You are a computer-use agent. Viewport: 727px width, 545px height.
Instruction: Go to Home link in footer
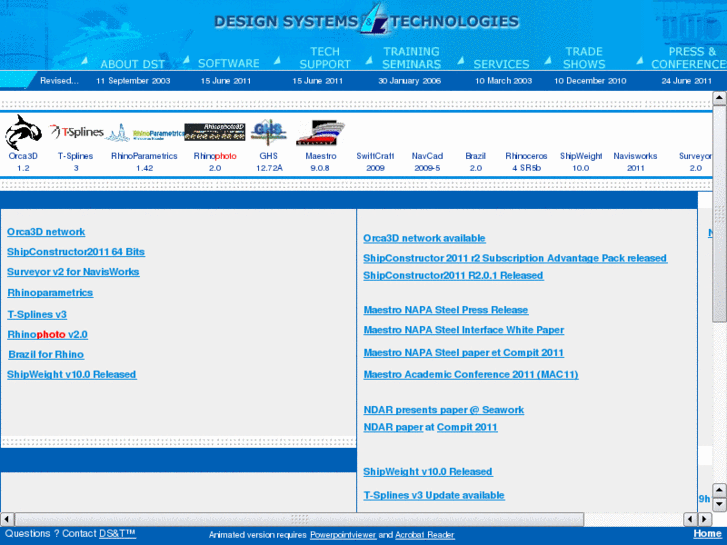(707, 534)
